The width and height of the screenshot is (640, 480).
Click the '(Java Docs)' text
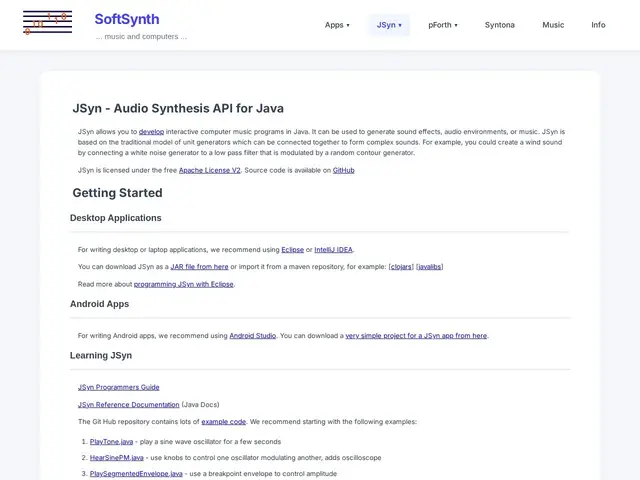tap(200, 404)
